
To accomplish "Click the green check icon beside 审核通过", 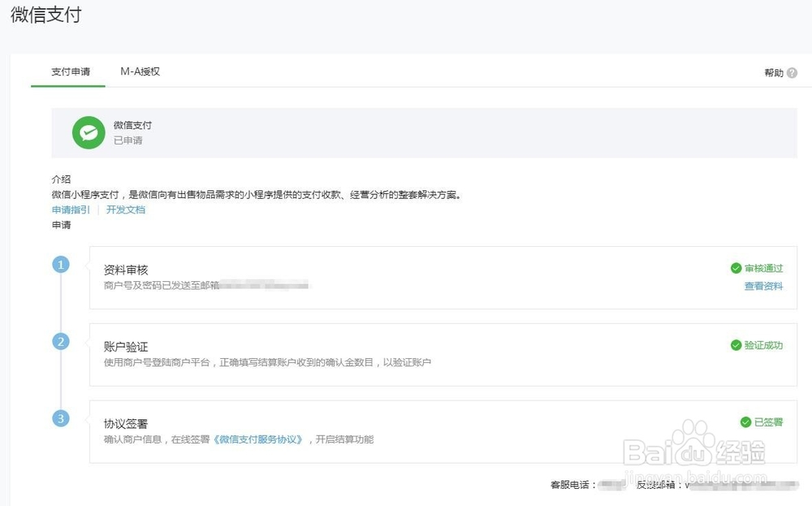I will click(736, 268).
